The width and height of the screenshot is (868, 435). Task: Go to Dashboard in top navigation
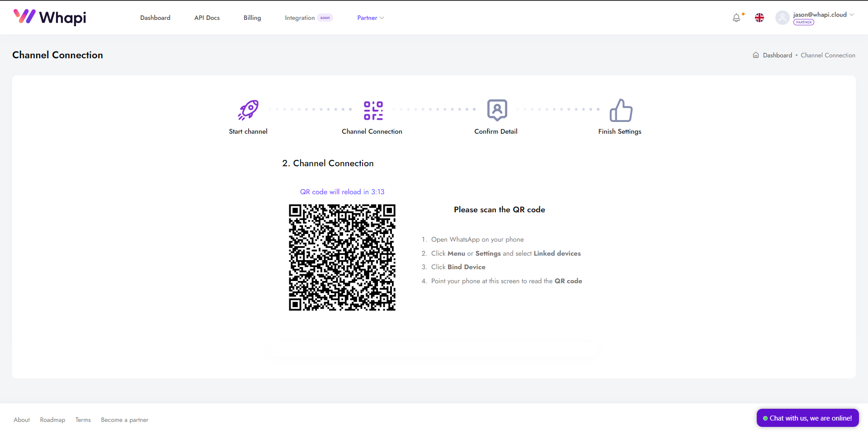(155, 18)
